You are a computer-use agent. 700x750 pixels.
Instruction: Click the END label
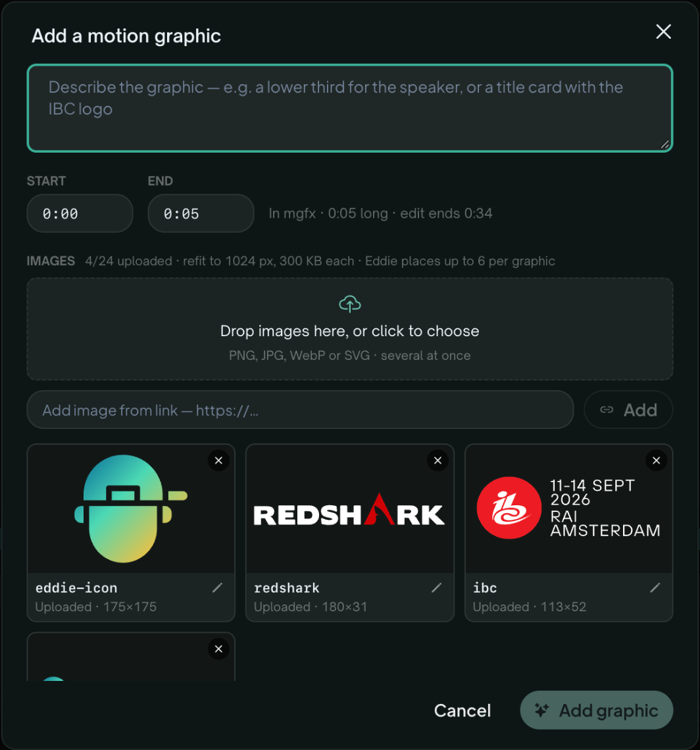pyautogui.click(x=161, y=181)
